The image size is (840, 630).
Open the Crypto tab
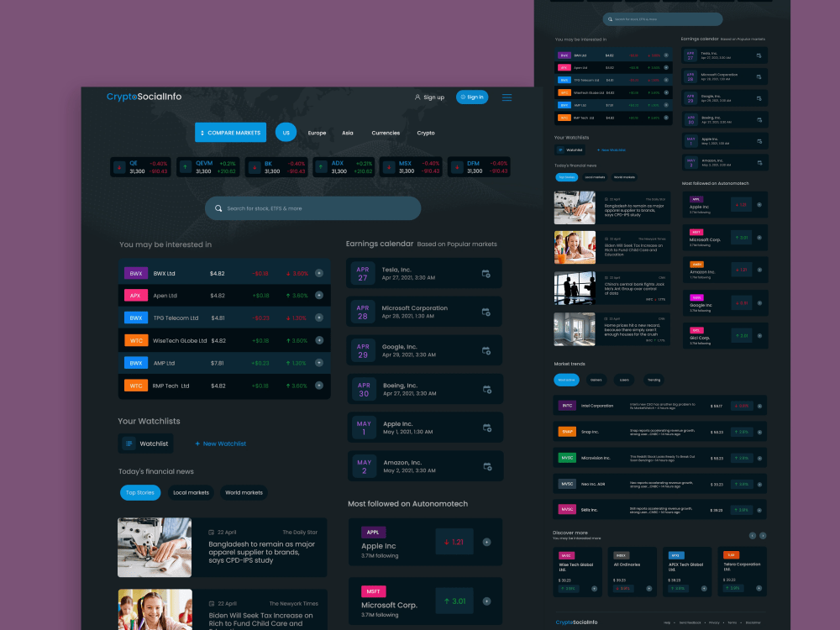tap(426, 133)
